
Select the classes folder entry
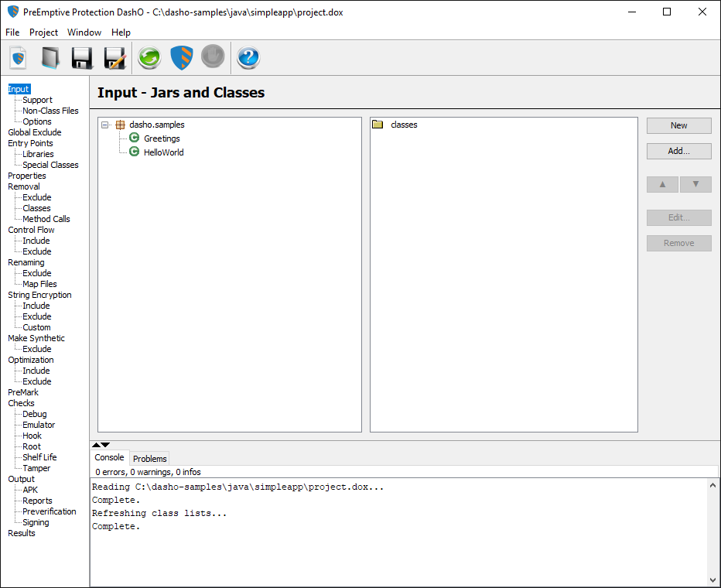click(404, 125)
